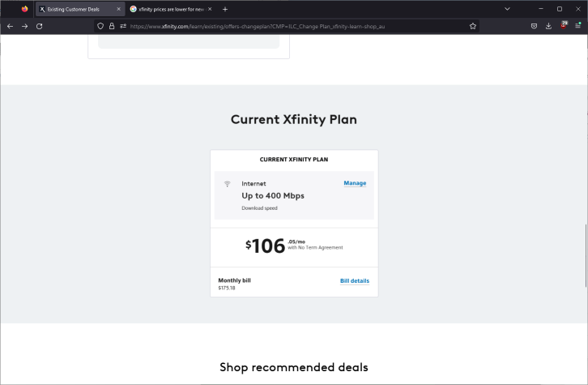Screen dimensions: 588x385
Task: Click the red extension badge icon
Action: pos(564,26)
